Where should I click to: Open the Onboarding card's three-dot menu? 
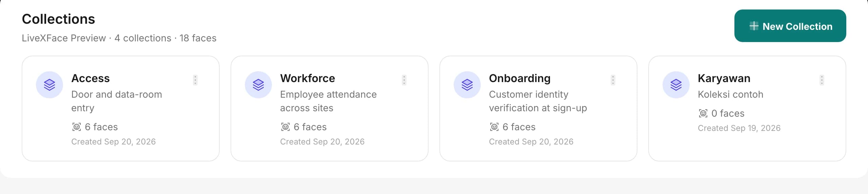tap(613, 80)
